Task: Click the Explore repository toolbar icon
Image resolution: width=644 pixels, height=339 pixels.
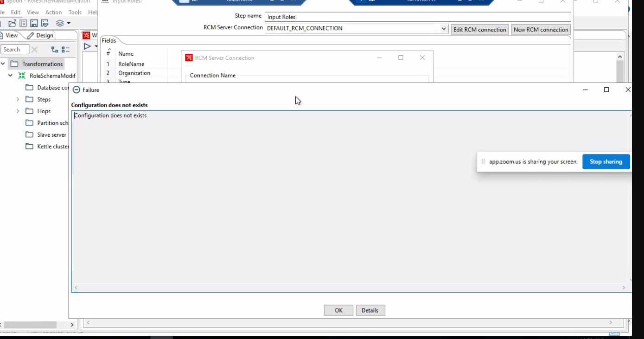Action: (x=23, y=23)
